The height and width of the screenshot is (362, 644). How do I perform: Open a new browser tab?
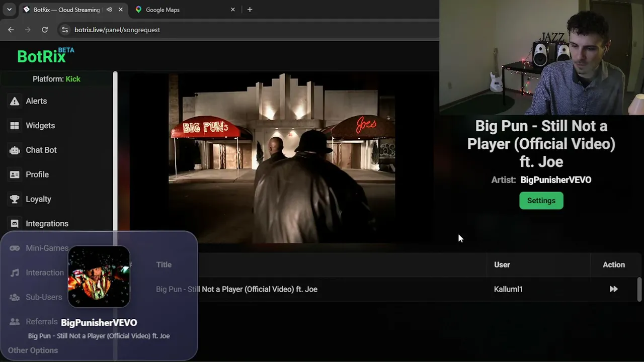point(250,10)
